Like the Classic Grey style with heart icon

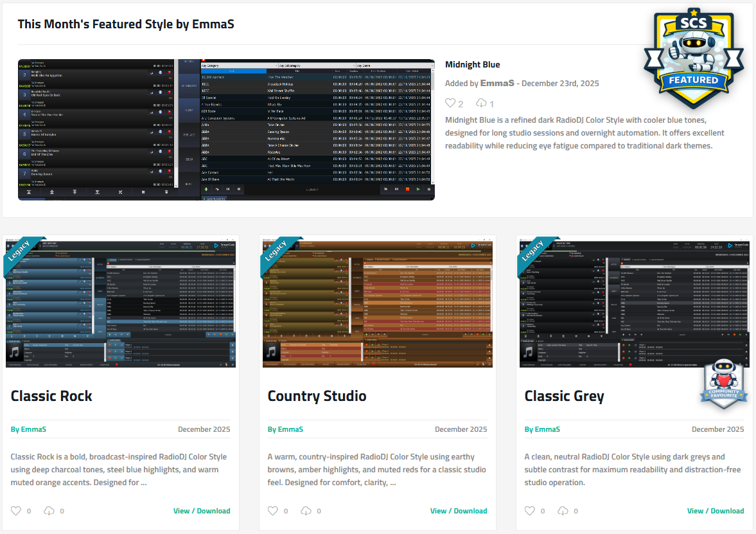(x=530, y=511)
